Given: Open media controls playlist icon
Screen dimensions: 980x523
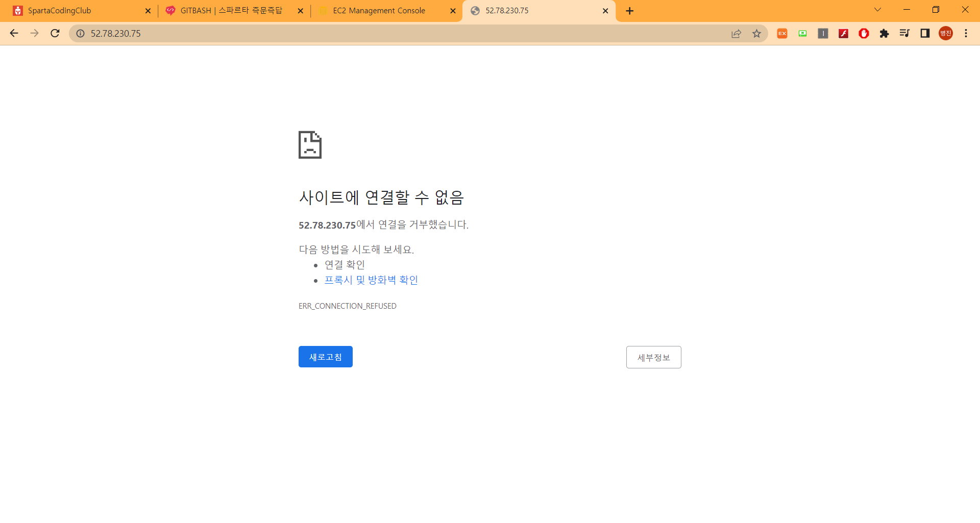Looking at the screenshot, I should pyautogui.click(x=904, y=33).
